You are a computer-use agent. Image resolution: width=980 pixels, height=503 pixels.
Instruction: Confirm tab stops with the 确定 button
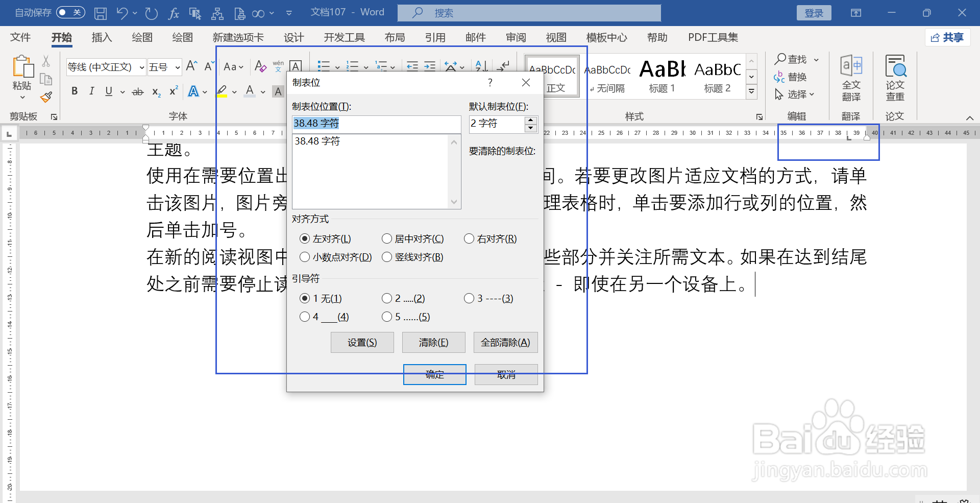click(434, 374)
